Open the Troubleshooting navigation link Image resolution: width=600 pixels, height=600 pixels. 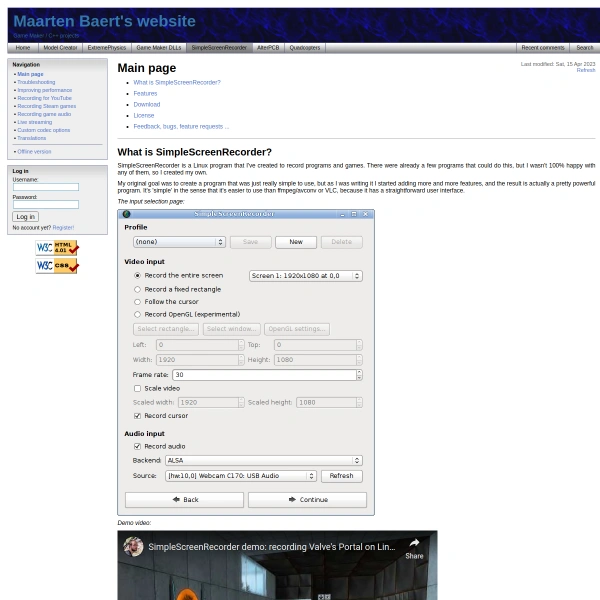tap(36, 82)
